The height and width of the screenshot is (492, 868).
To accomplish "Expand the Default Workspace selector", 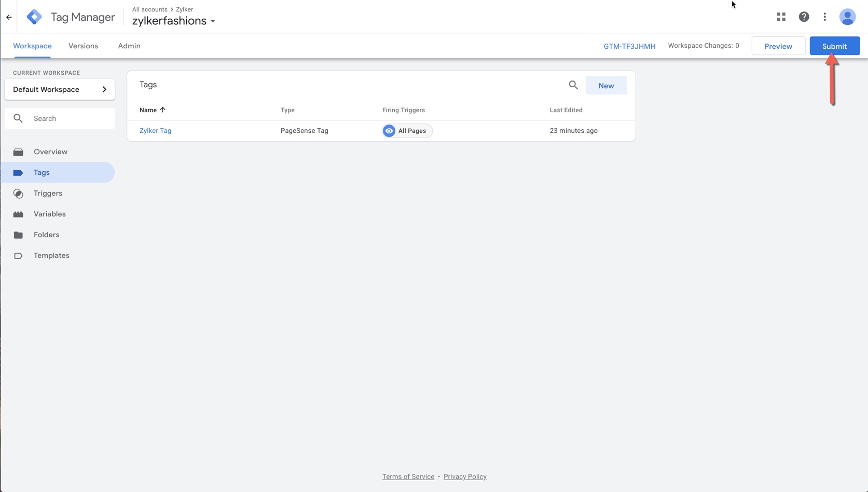I will [60, 89].
